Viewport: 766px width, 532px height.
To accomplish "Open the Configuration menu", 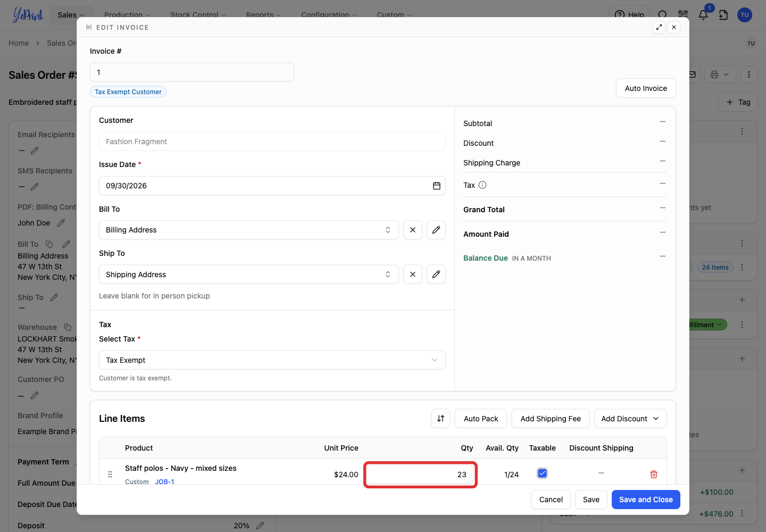I will pyautogui.click(x=329, y=15).
